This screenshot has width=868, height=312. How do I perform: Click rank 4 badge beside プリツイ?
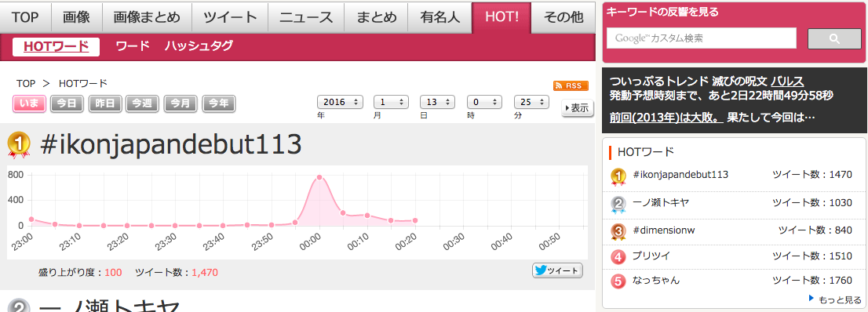point(618,257)
